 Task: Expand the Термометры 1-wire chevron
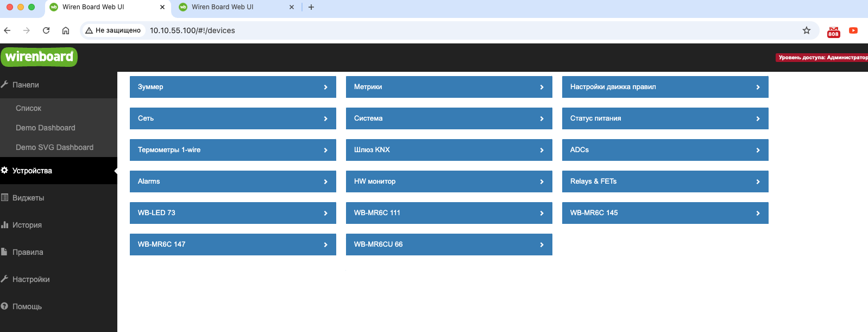tap(325, 150)
